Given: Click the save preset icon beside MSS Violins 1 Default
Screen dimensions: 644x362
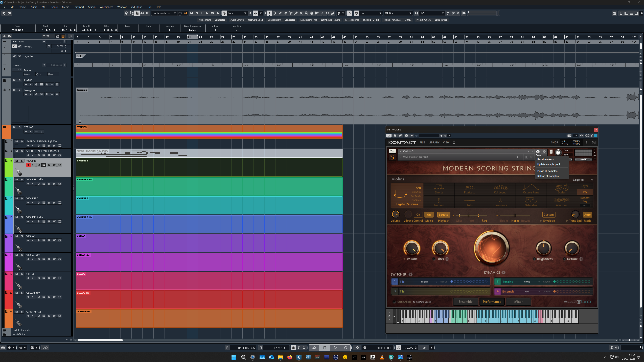Looking at the screenshot, I should coord(526,157).
